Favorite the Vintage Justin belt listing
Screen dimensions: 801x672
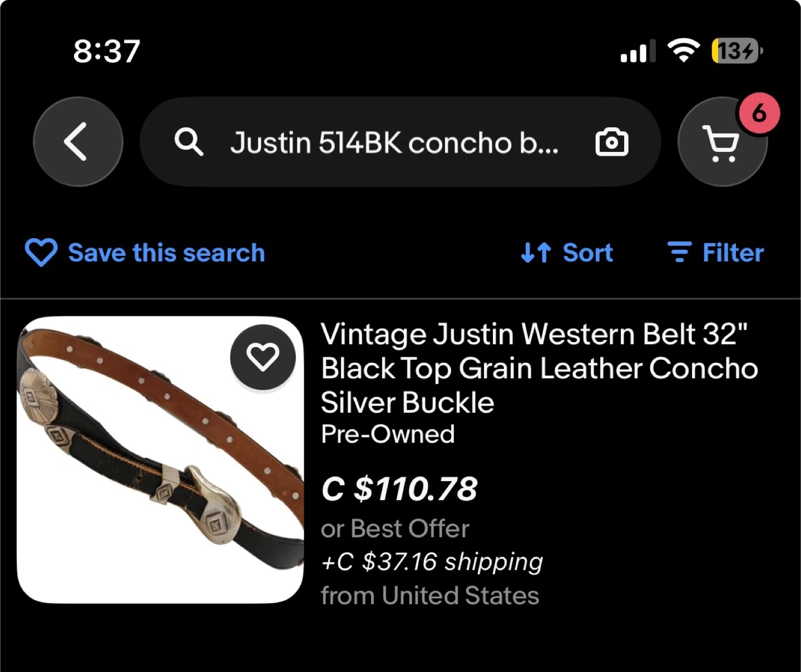pyautogui.click(x=263, y=357)
